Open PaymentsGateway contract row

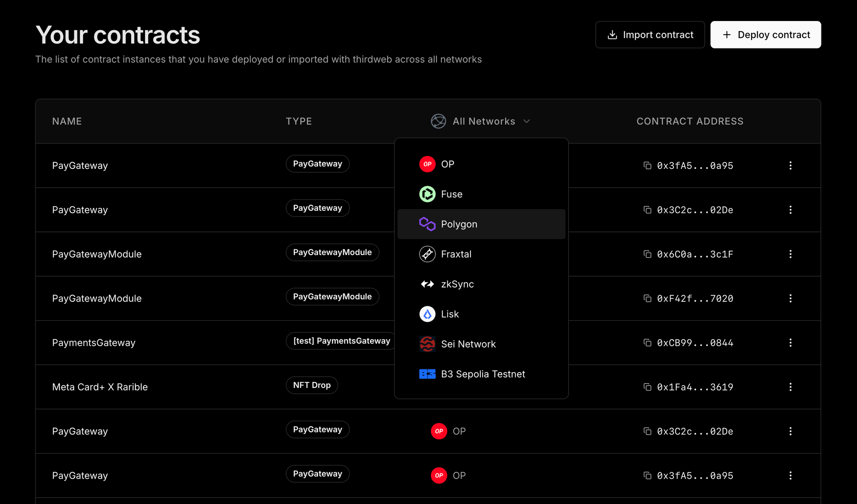(x=94, y=343)
